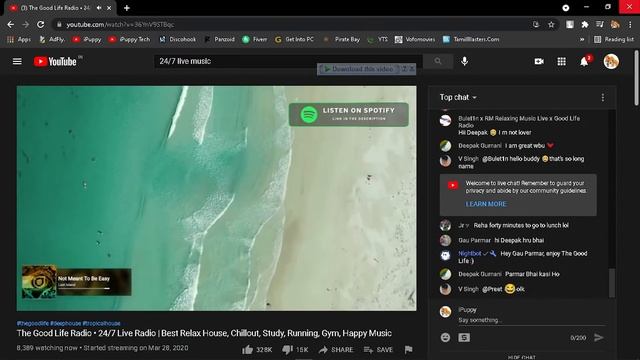Click Nightbot username in chat
The width and height of the screenshot is (640, 360).
[469, 253]
